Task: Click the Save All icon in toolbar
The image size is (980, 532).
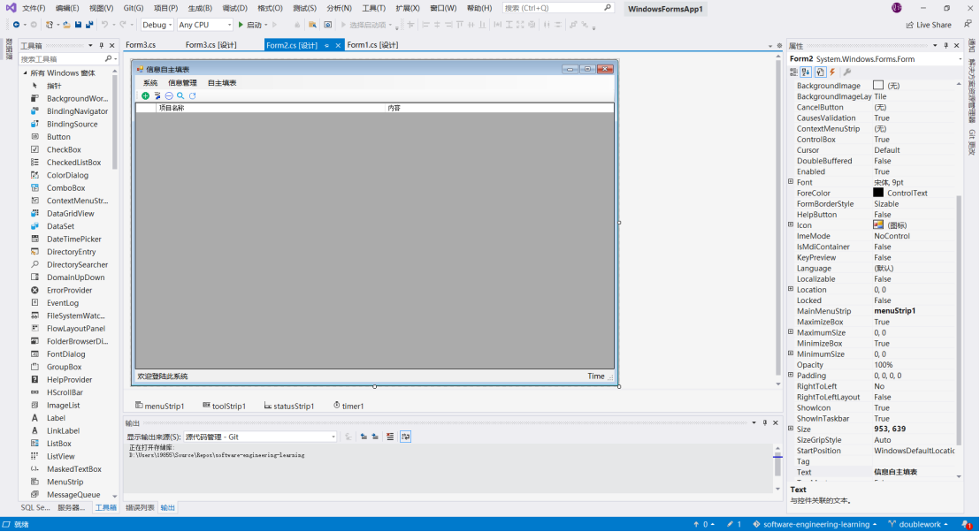Action: 89,25
